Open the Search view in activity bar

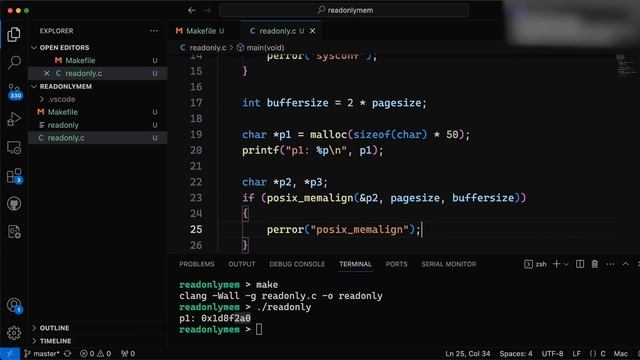[14, 62]
